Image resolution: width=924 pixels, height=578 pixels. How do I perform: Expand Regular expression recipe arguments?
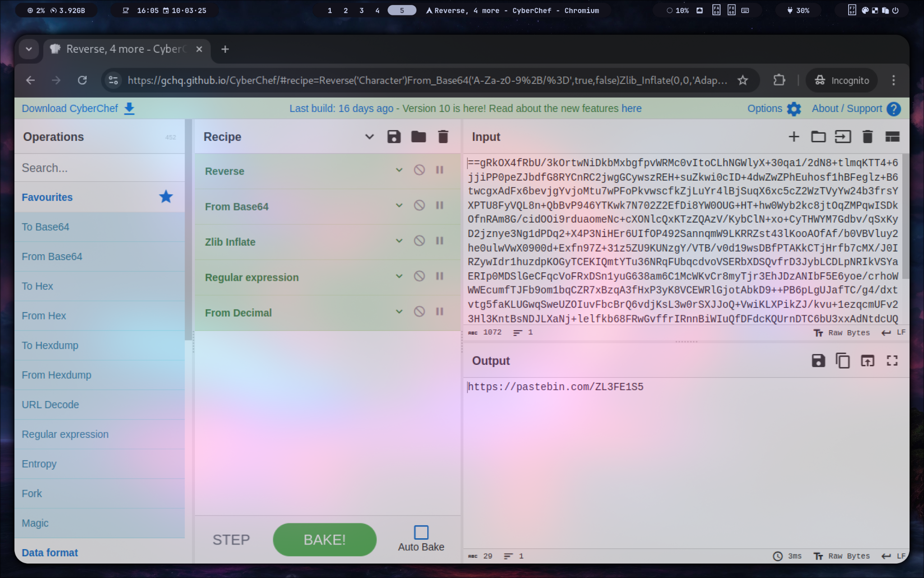click(399, 276)
